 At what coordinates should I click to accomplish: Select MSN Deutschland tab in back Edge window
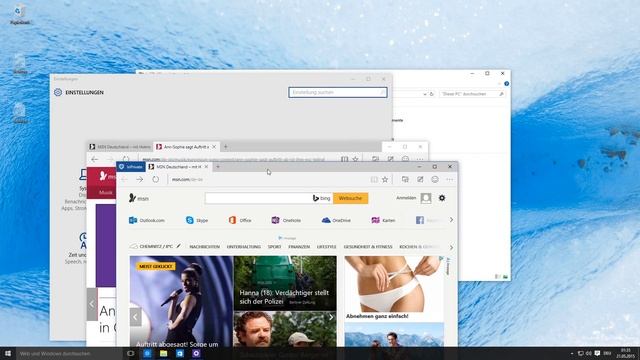coord(120,147)
